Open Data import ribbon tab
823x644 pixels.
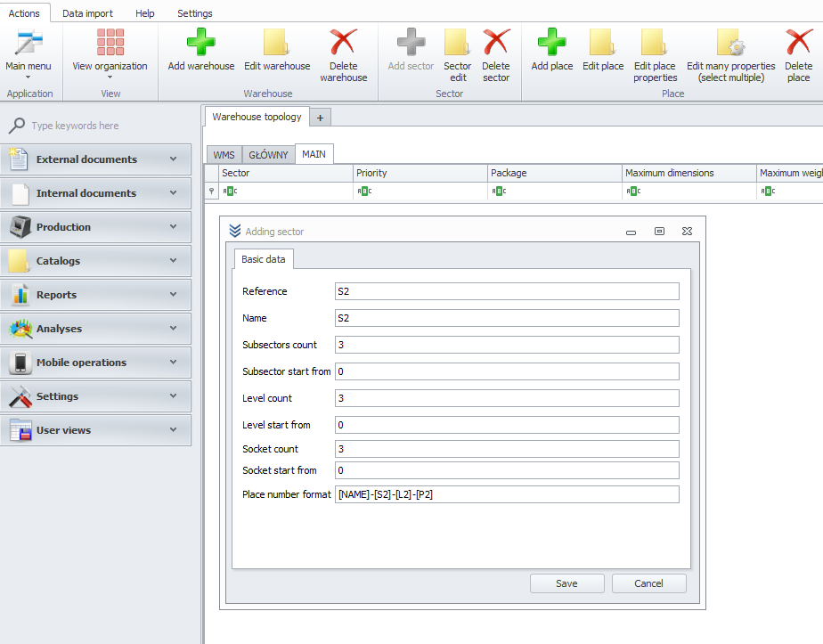(x=87, y=13)
